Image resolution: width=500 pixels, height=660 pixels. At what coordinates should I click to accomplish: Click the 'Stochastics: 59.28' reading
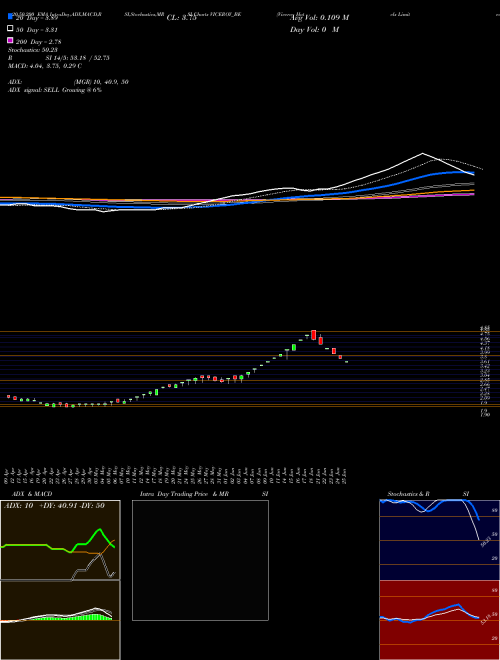(x=33, y=50)
